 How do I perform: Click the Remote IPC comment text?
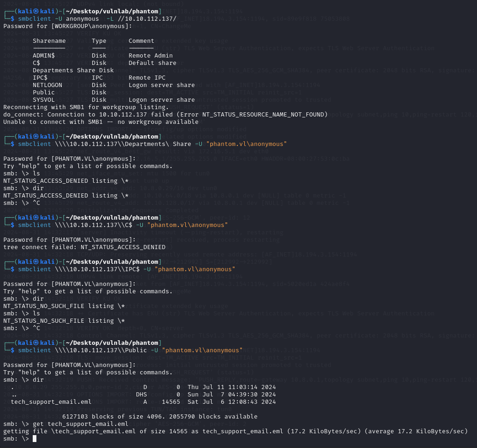point(147,78)
